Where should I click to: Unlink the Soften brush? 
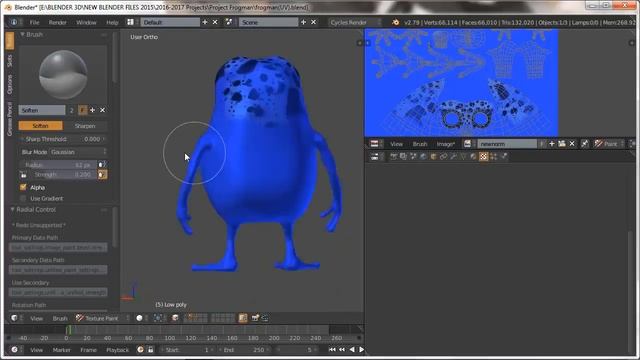[x=102, y=110]
